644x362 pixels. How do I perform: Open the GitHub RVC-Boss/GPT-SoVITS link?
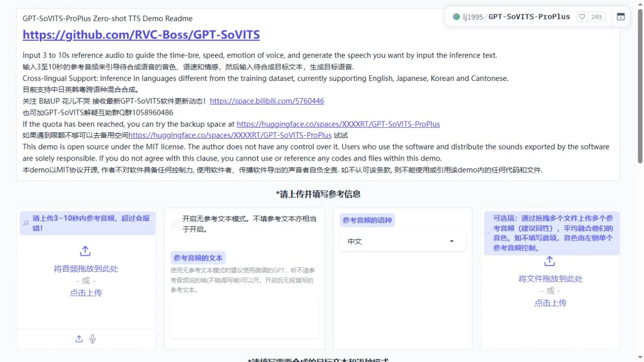pyautogui.click(x=141, y=35)
